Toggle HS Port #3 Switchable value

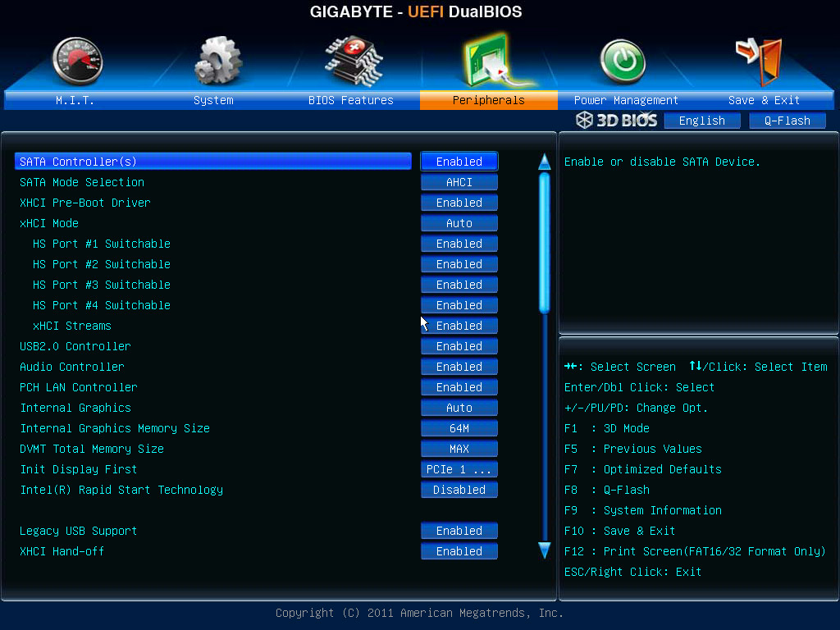[x=459, y=285]
